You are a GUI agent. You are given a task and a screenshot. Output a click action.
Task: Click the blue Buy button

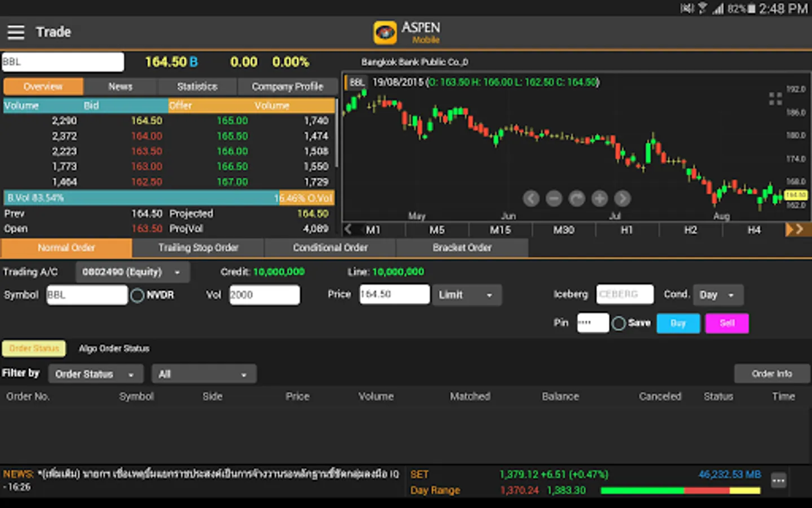click(x=678, y=323)
